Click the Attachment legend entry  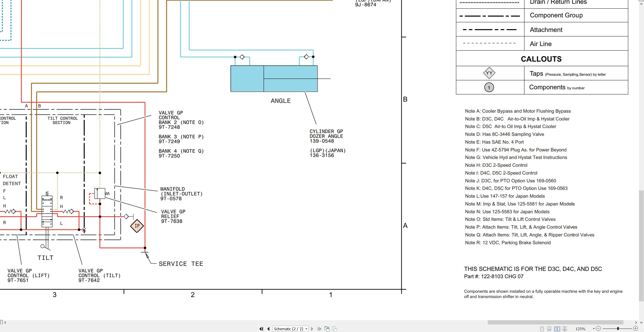pos(546,30)
